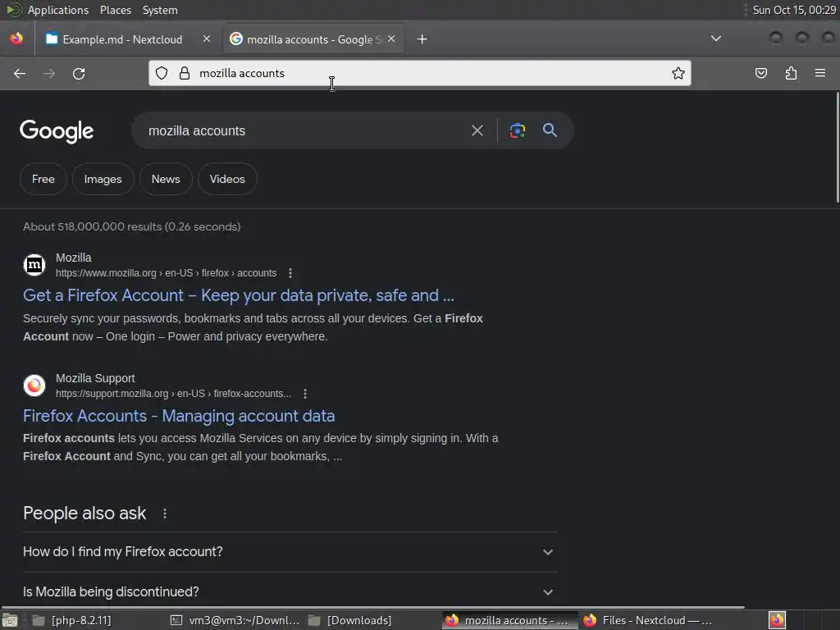Close the mozilla accounts Google tab
The height and width of the screenshot is (630, 840).
click(391, 39)
